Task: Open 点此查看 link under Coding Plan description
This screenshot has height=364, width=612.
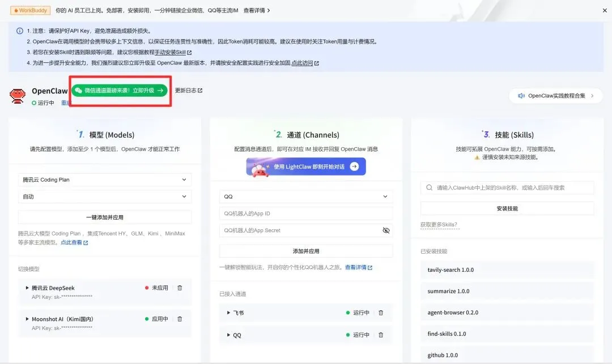Action: click(x=74, y=242)
